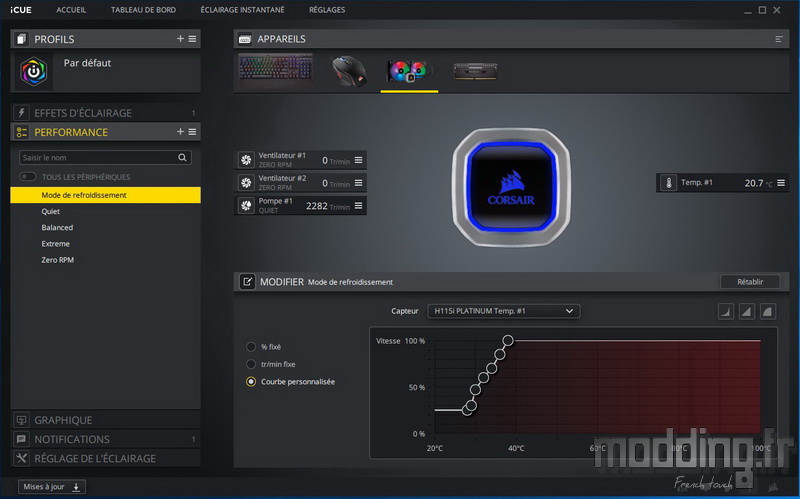Viewport: 800px width, 499px height.
Task: Click the Temp. #1 thermometer icon
Action: click(668, 183)
